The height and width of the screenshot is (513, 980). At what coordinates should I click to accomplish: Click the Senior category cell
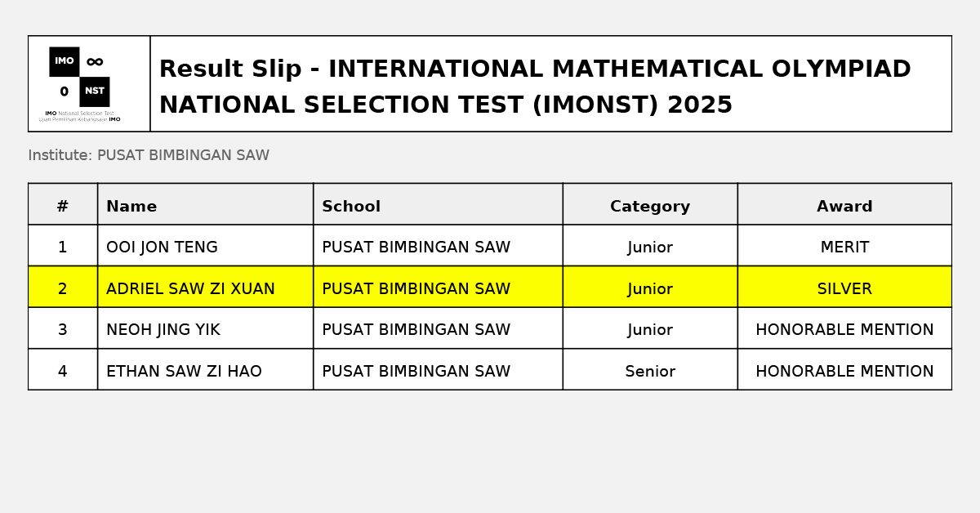pyautogui.click(x=650, y=372)
